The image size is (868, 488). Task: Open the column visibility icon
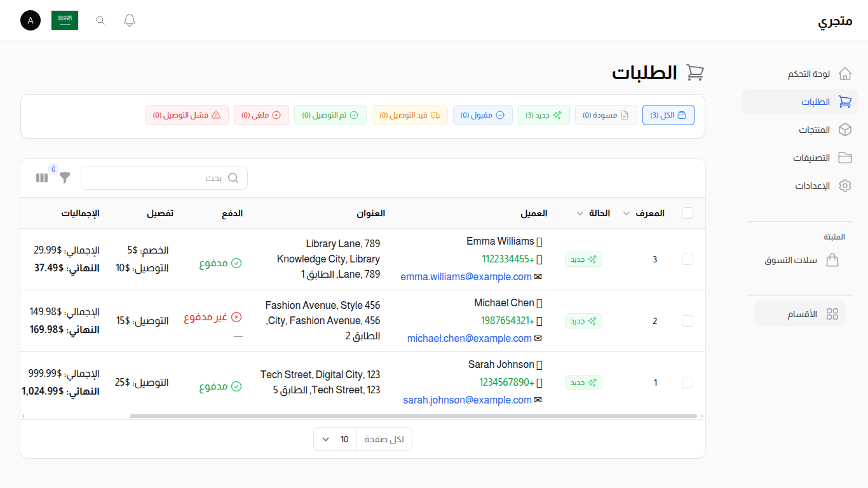point(42,178)
